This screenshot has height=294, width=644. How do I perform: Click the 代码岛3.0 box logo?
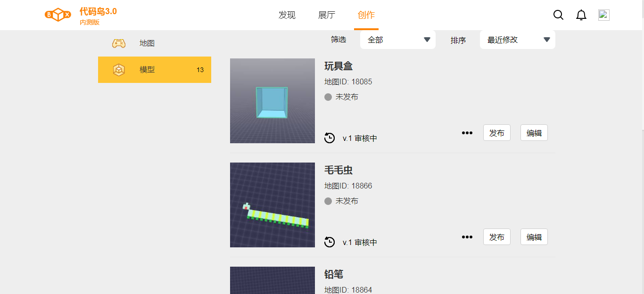pyautogui.click(x=58, y=15)
